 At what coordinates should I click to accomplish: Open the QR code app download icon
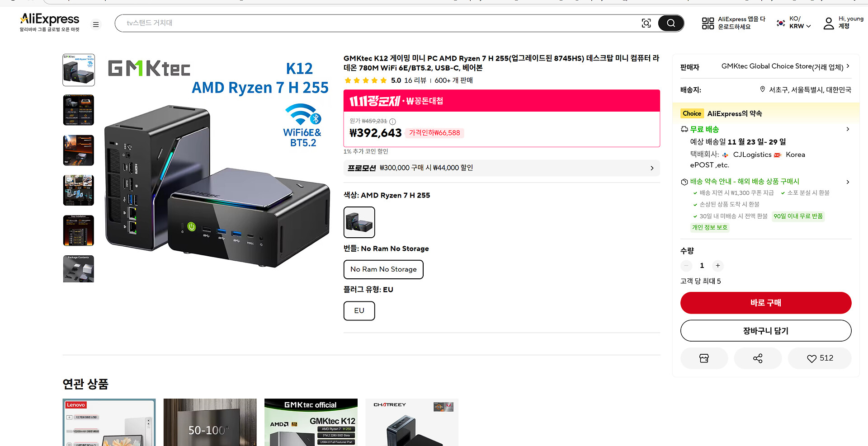(708, 23)
